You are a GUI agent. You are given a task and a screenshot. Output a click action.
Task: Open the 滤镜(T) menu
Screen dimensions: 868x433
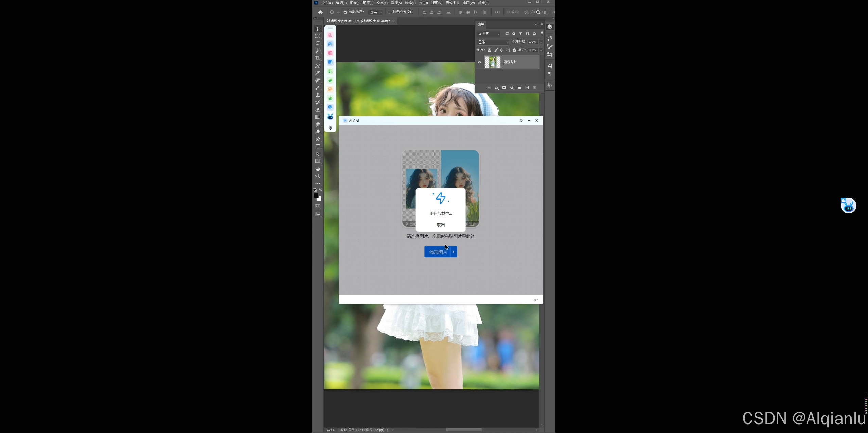[x=410, y=3]
